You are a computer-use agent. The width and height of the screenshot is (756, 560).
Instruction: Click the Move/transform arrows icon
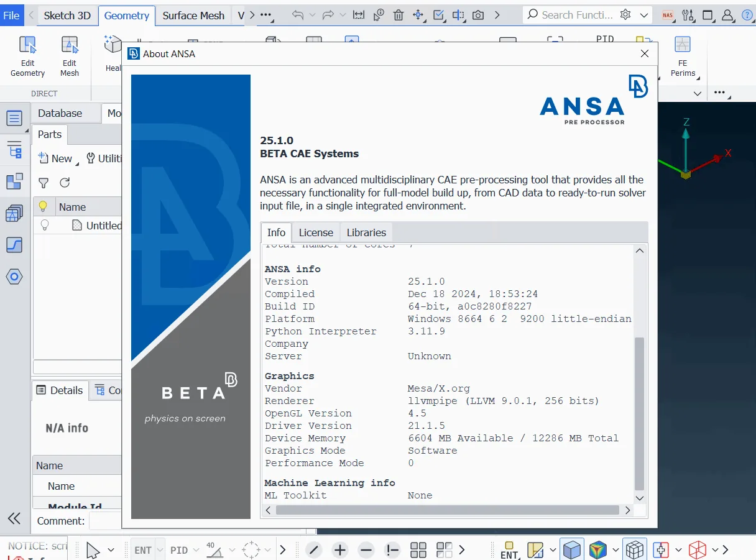click(418, 15)
